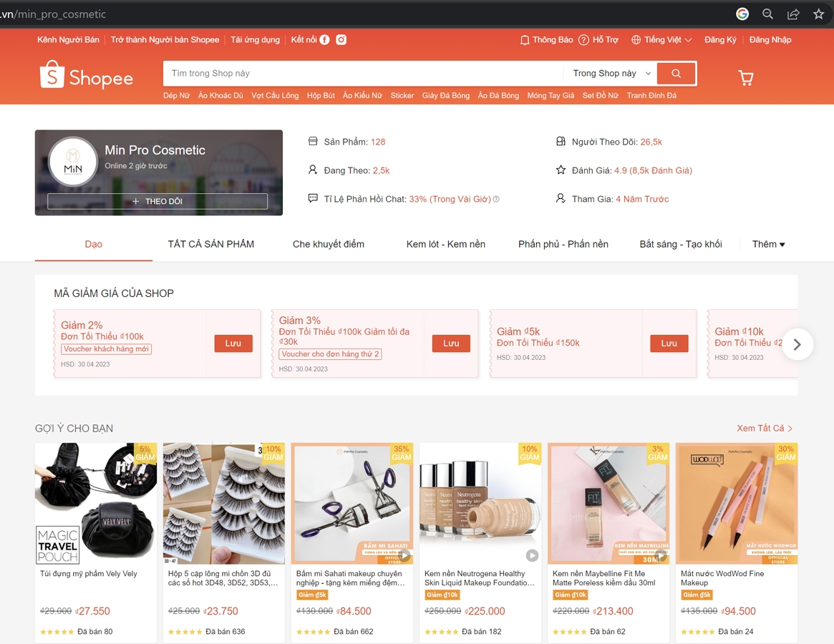Viewport: 834px width, 644px height.
Task: Click the chat response rate help icon
Action: pyautogui.click(x=496, y=199)
